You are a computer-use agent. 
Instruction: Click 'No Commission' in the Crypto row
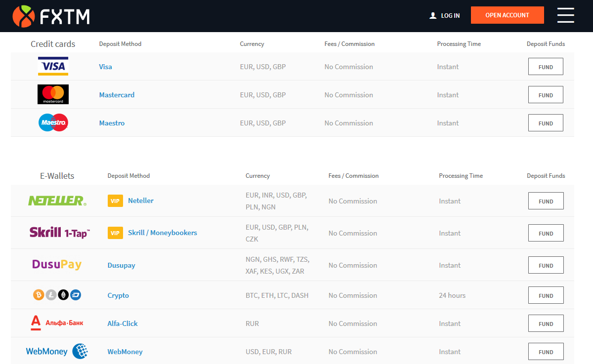click(353, 295)
